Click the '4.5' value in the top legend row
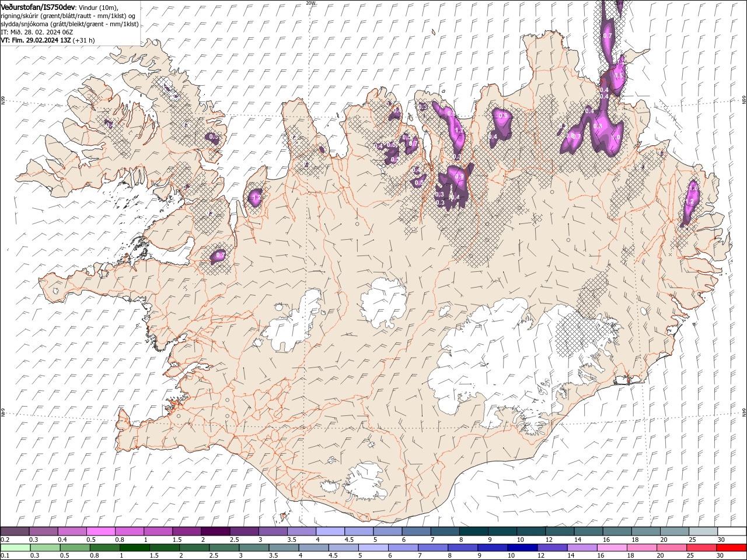 tap(349, 540)
